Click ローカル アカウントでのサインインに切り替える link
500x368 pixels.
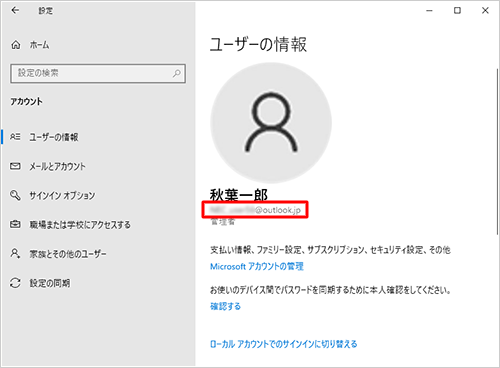(284, 344)
